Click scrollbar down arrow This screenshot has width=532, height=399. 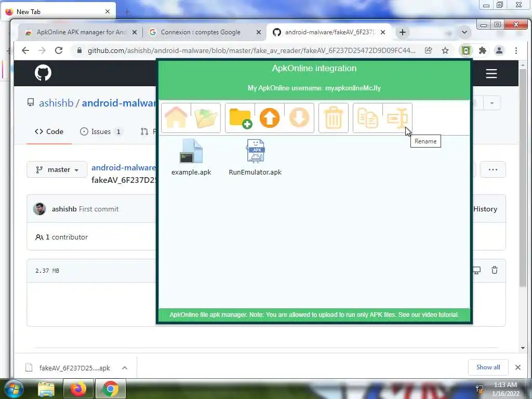[523, 348]
